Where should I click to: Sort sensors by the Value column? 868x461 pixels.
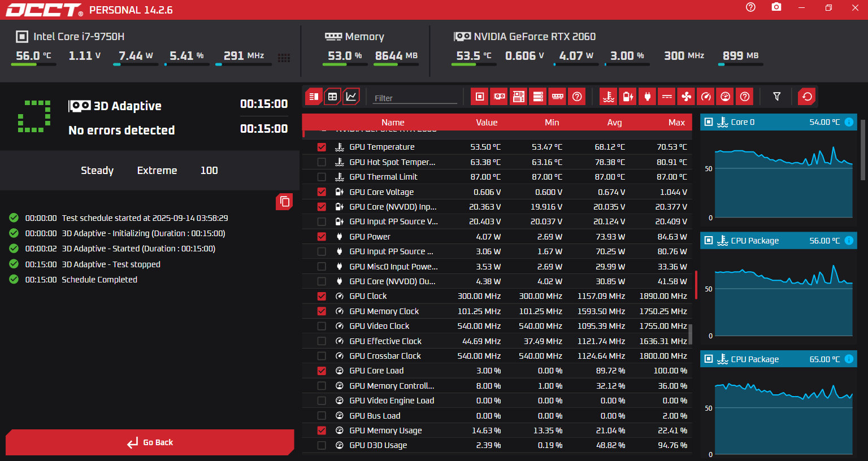[x=487, y=123]
